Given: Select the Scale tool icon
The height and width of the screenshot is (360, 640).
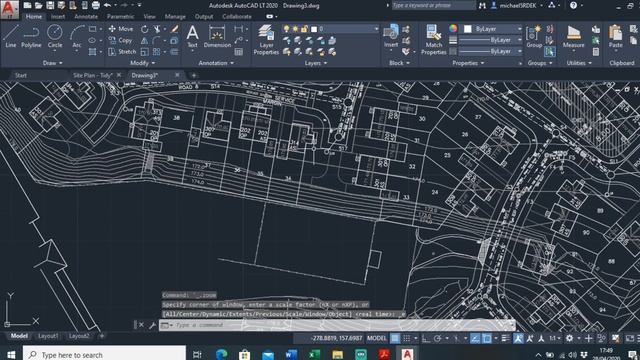Looking at the screenshot, I should [x=144, y=52].
